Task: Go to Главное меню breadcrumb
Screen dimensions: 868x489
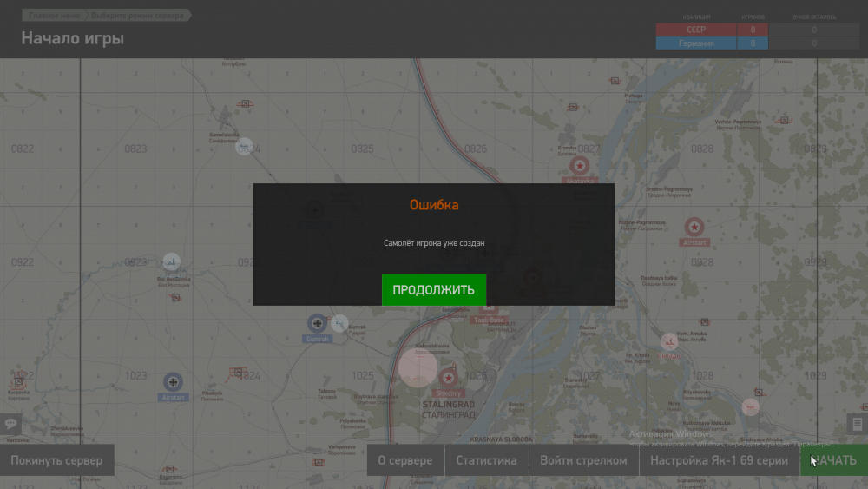Action: (54, 16)
